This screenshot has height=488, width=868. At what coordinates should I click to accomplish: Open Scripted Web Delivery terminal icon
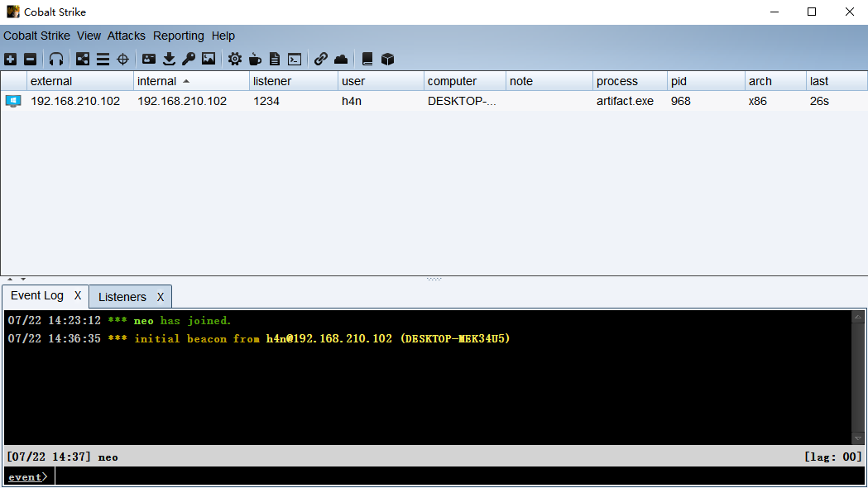pyautogui.click(x=295, y=60)
